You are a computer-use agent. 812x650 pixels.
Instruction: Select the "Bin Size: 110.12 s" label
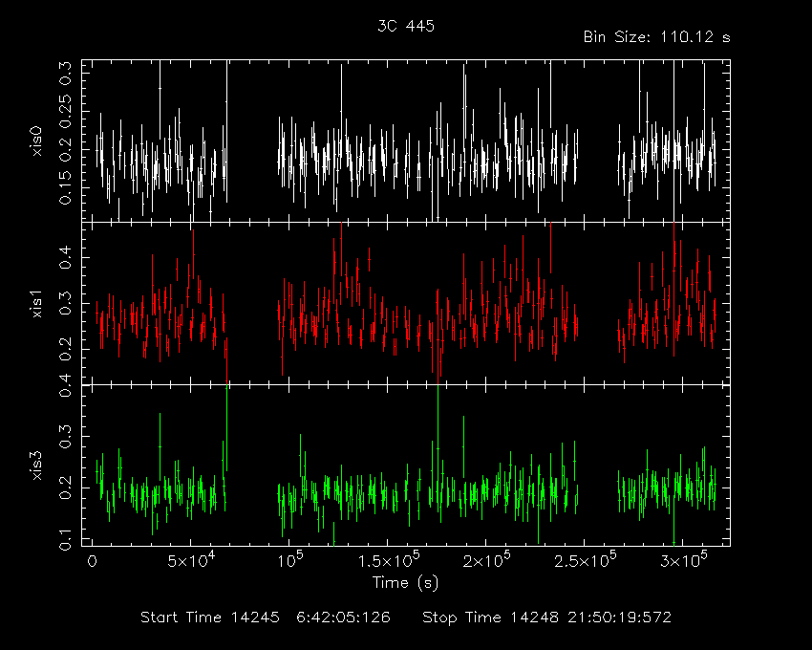pos(656,37)
